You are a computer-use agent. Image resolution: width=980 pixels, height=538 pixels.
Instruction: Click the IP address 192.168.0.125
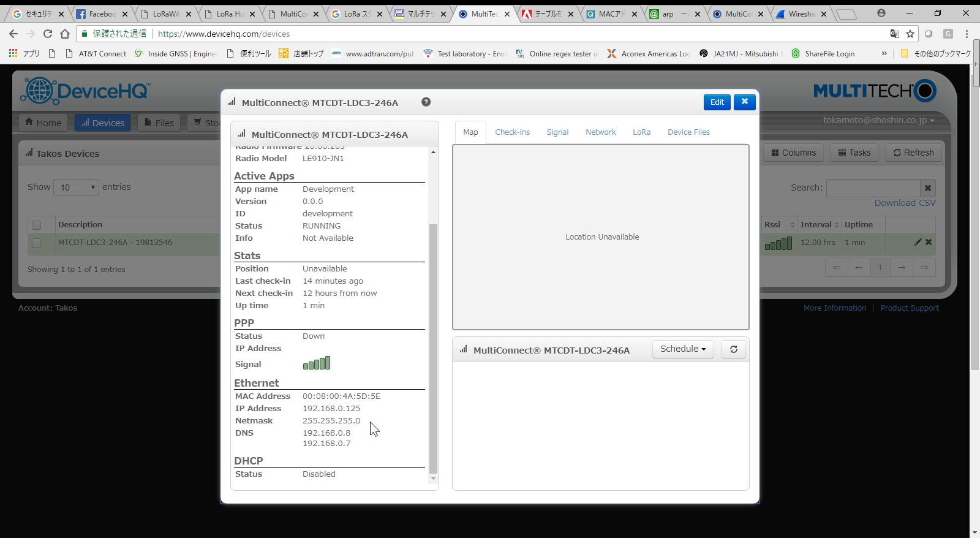331,409
